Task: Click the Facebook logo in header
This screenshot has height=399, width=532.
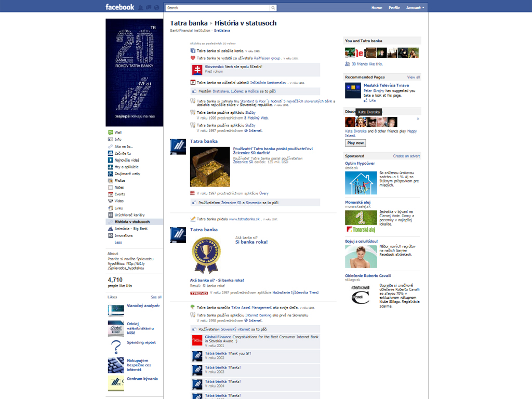Action: tap(120, 7)
